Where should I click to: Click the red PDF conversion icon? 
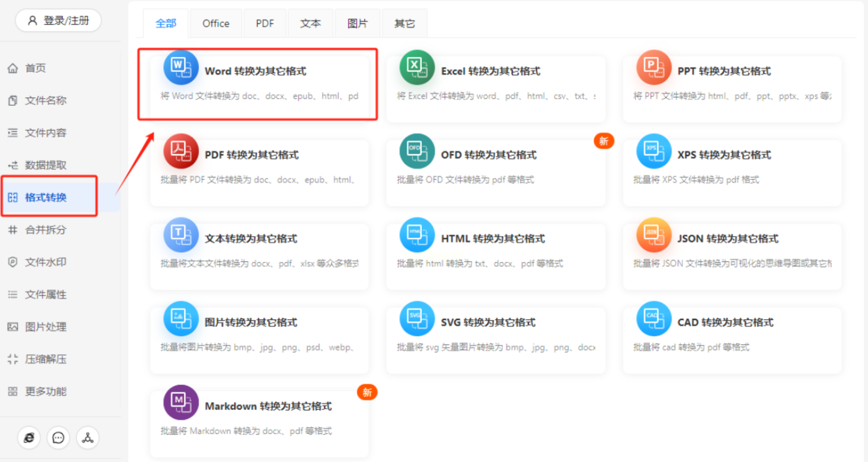(181, 151)
